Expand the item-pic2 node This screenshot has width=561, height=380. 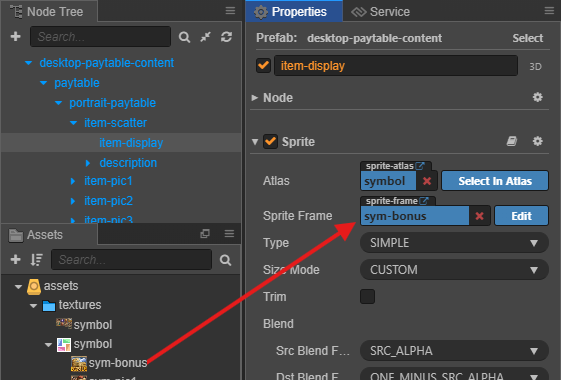(73, 201)
